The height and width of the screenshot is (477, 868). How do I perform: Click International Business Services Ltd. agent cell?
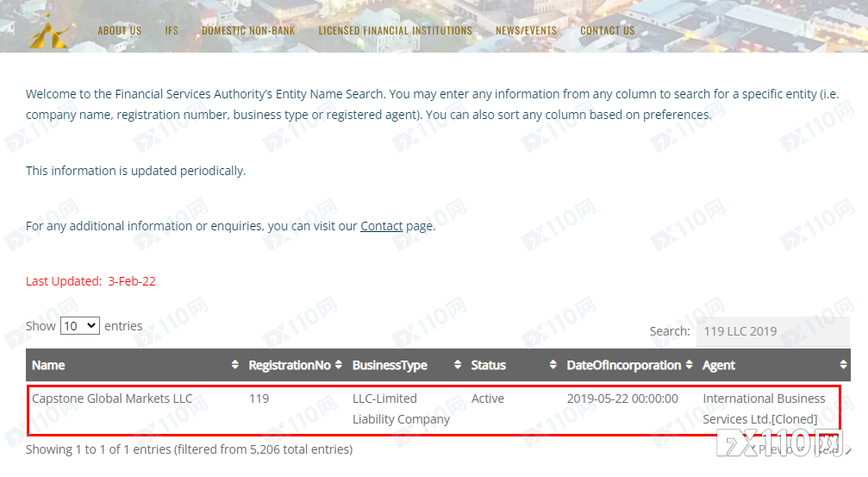[x=764, y=409]
